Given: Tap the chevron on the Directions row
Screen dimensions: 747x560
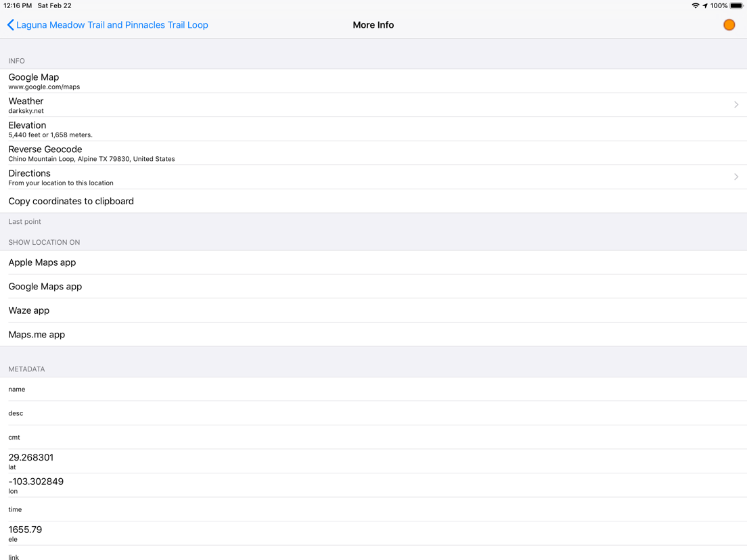Looking at the screenshot, I should (736, 177).
